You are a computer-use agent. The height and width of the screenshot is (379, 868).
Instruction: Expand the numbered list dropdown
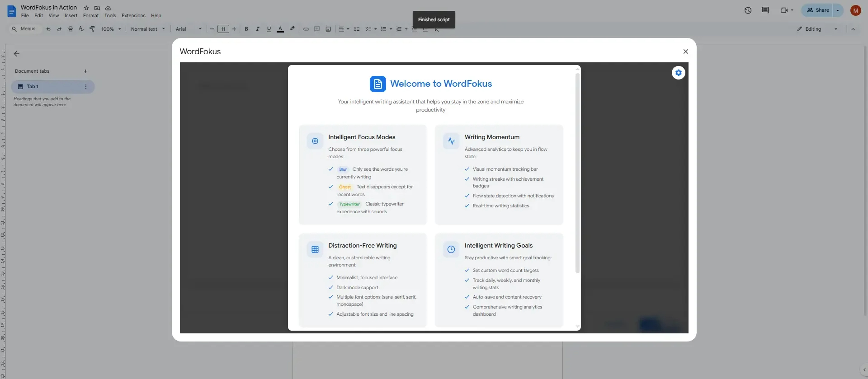click(x=406, y=29)
